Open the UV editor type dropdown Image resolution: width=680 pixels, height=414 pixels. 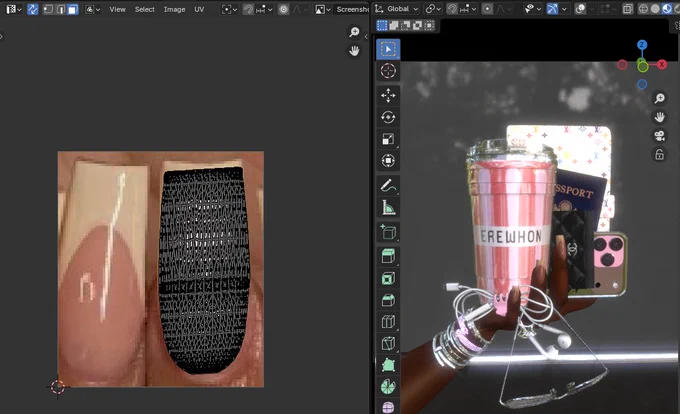(14, 9)
